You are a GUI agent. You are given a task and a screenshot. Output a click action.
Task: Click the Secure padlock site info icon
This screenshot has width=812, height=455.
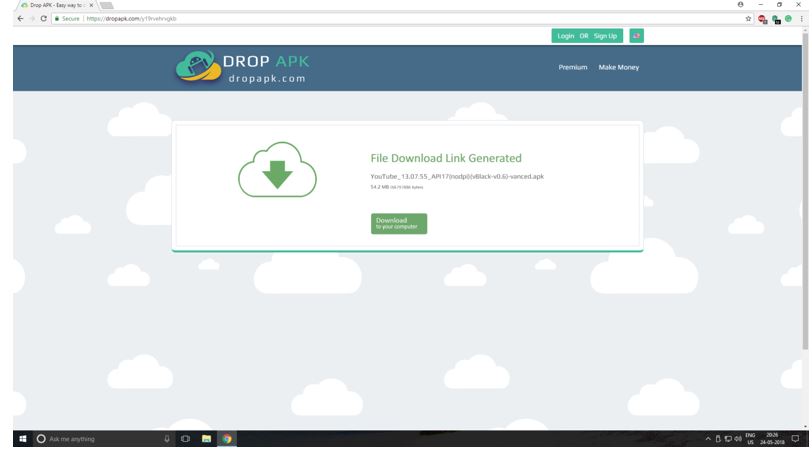(57, 19)
